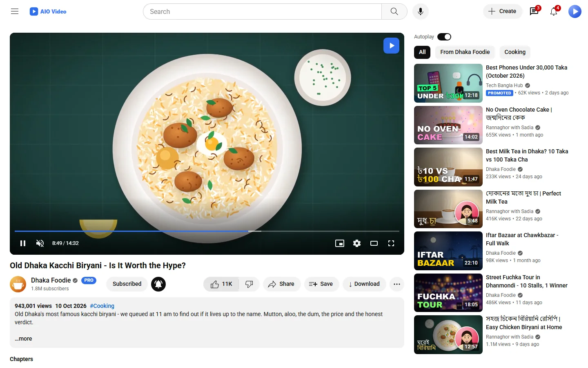Toggle channel notification bell
Viewport: 588px width, 368px height.
point(158,284)
